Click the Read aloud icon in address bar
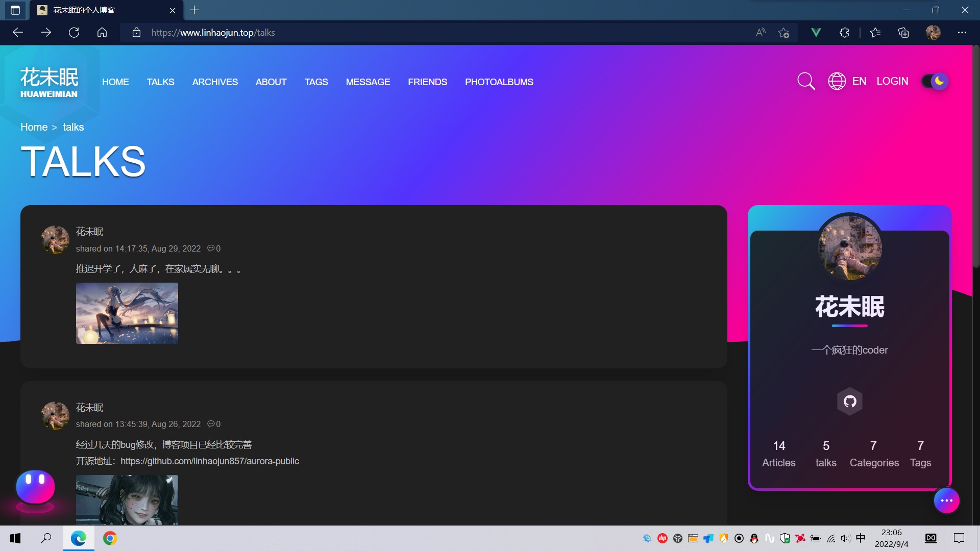Image resolution: width=980 pixels, height=551 pixels. click(x=761, y=33)
